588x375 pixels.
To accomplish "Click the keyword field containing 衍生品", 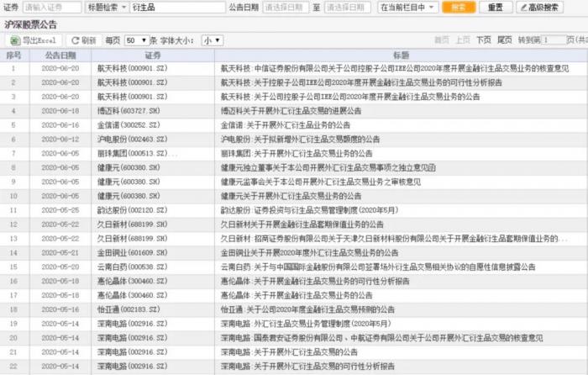I will click(178, 7).
